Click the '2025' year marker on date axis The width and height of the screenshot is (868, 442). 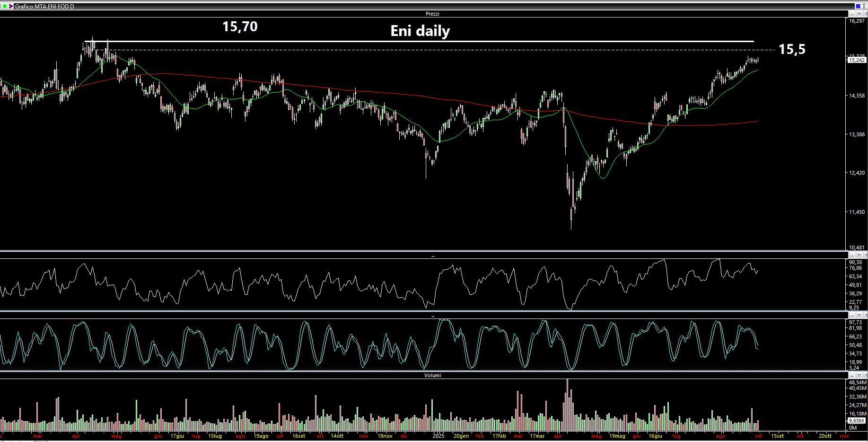point(438,436)
